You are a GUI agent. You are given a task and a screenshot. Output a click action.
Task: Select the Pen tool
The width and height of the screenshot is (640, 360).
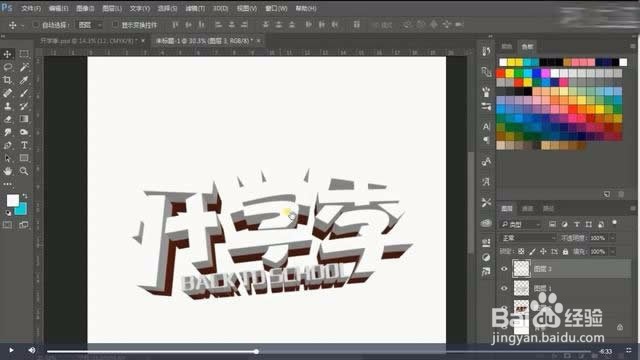(7, 145)
